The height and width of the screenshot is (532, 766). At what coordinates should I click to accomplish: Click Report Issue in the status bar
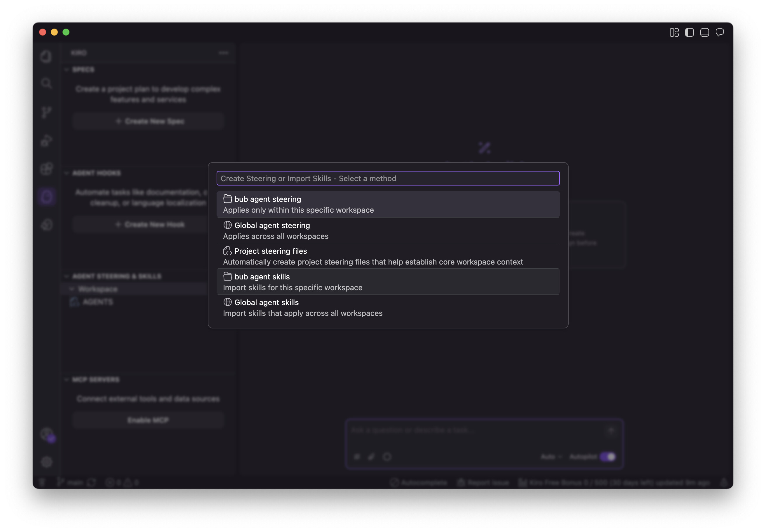pyautogui.click(x=483, y=482)
